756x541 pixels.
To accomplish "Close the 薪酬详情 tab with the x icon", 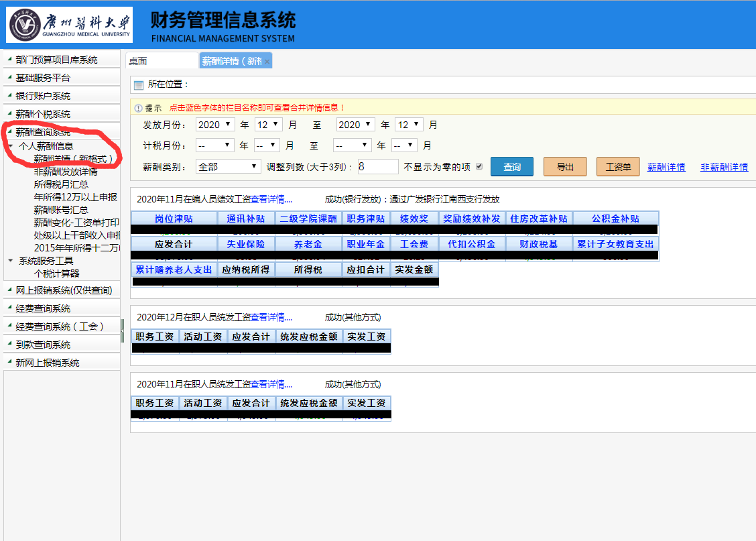I will click(267, 62).
